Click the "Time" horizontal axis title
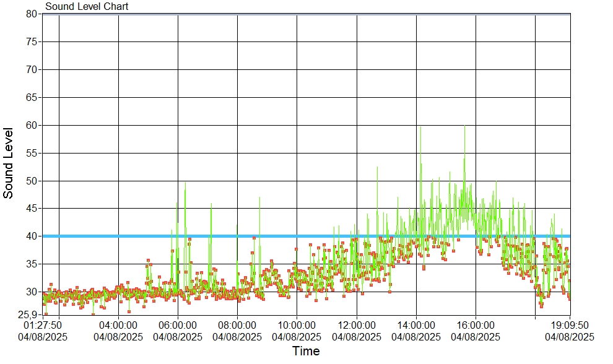Image resolution: width=613 pixels, height=364 pixels. pos(306,352)
